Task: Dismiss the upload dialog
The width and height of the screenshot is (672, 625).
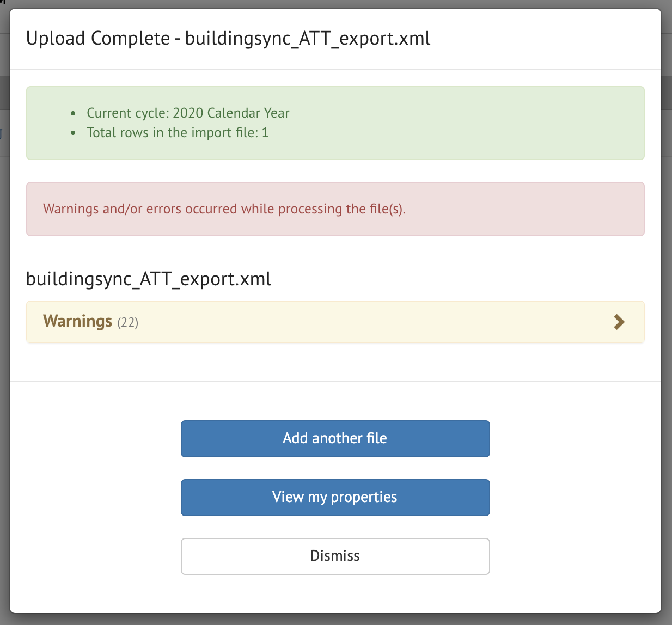Action: point(335,556)
